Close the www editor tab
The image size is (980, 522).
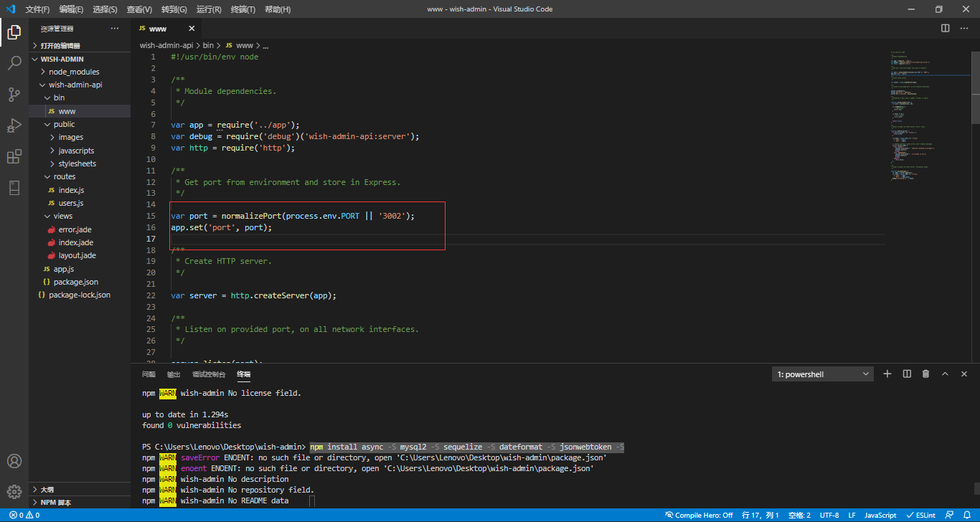click(x=192, y=29)
